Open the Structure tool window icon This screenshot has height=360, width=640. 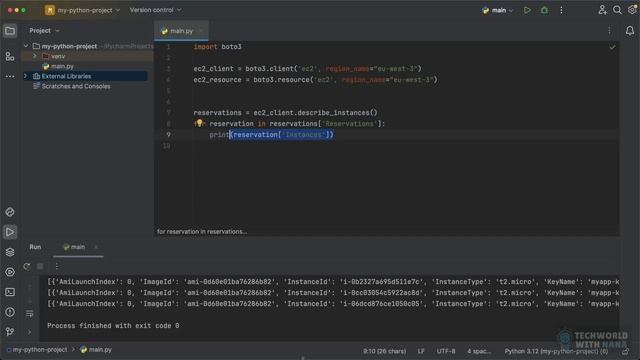pos(10,56)
